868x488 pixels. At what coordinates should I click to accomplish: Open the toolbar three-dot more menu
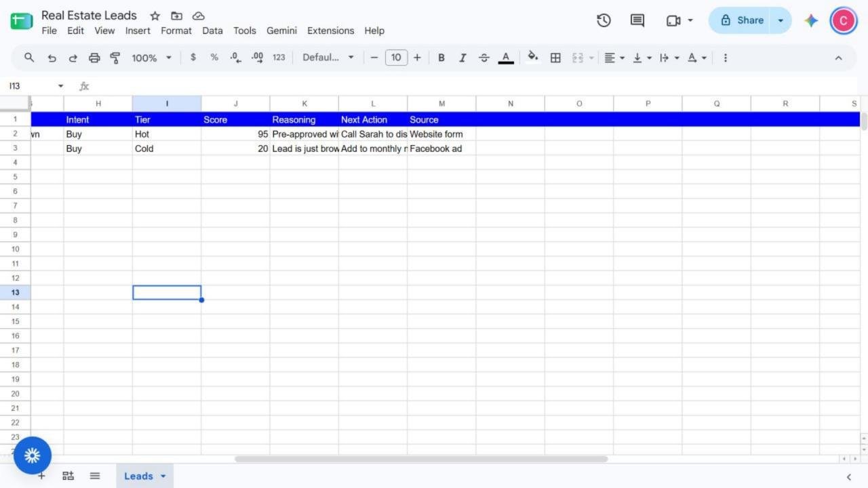click(x=725, y=58)
